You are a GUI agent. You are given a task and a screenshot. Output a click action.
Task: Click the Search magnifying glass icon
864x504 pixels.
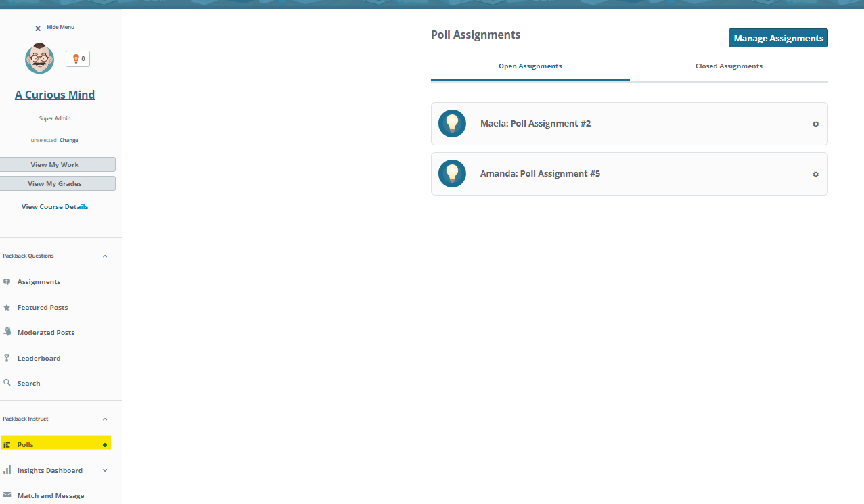pos(7,383)
